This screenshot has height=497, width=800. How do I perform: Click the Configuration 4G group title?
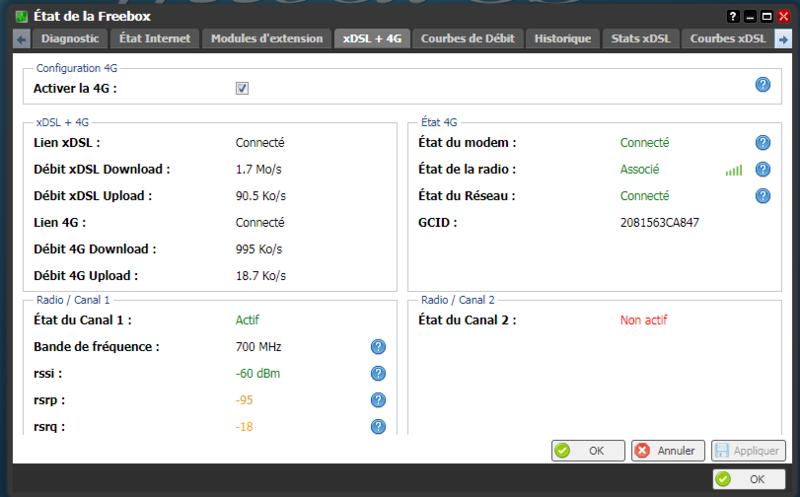click(77, 68)
